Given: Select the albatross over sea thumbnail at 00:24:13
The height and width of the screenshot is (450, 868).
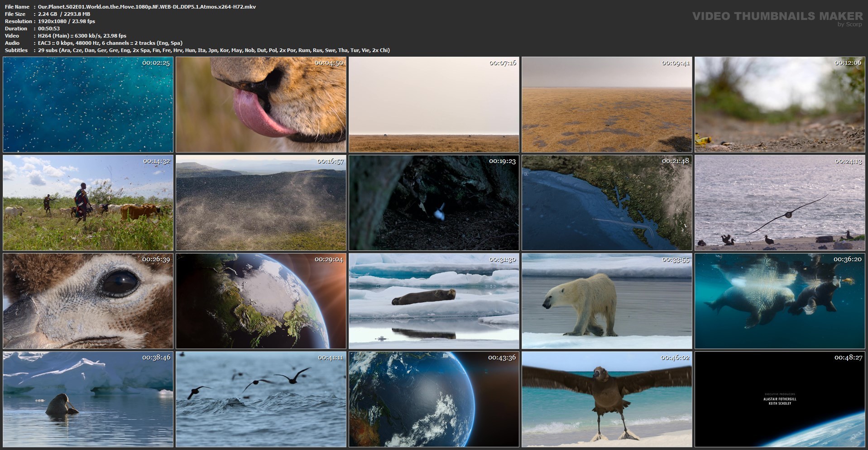Looking at the screenshot, I should [x=780, y=203].
